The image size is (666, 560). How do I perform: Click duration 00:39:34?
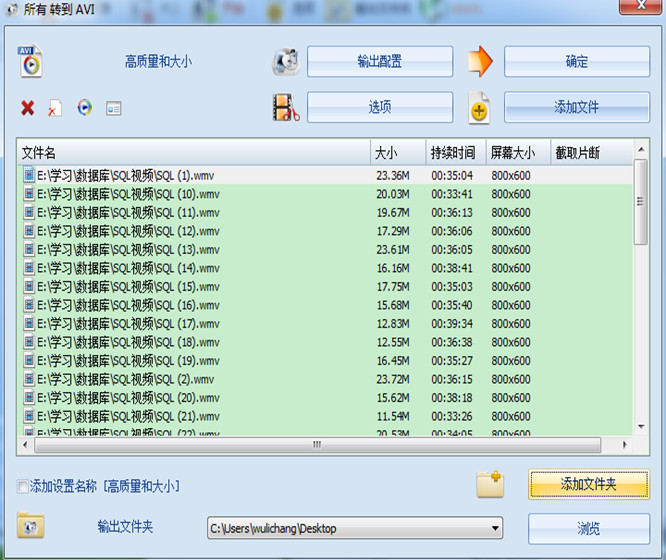click(452, 324)
